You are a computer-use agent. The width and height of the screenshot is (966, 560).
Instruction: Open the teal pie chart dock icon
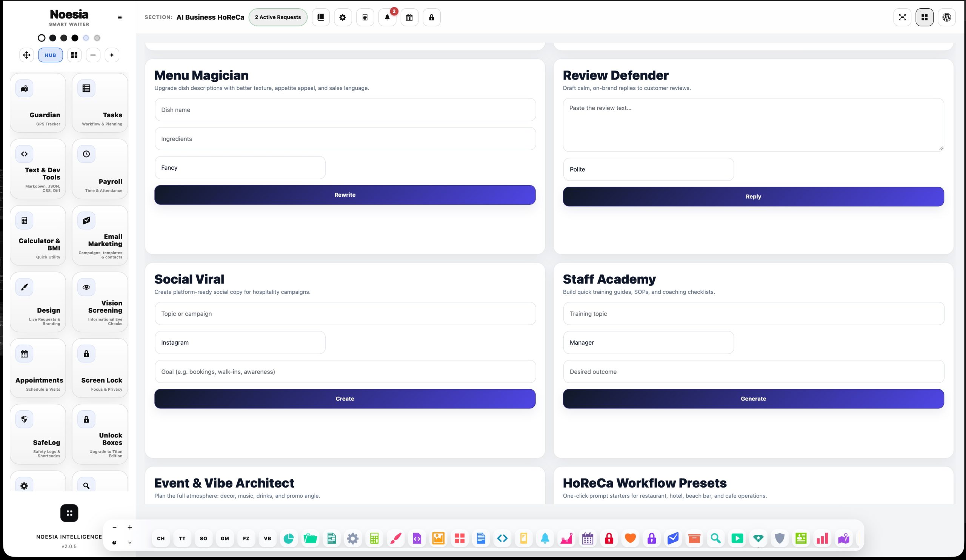(x=289, y=538)
